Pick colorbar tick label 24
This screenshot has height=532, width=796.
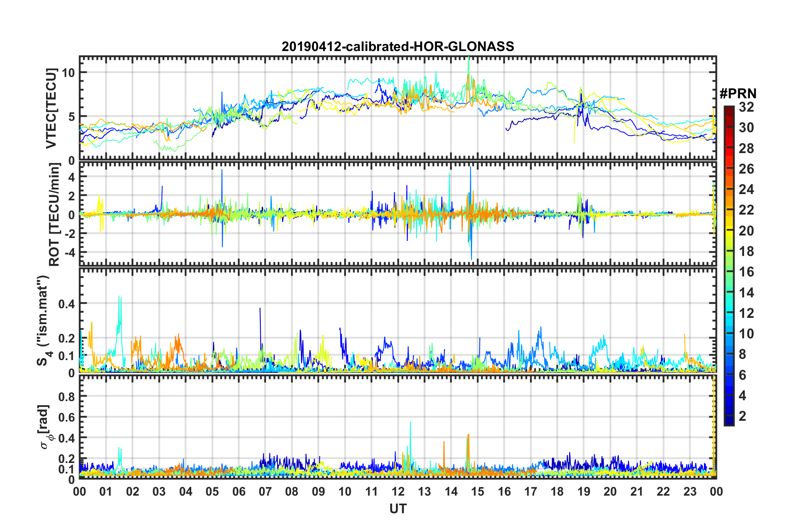click(746, 189)
